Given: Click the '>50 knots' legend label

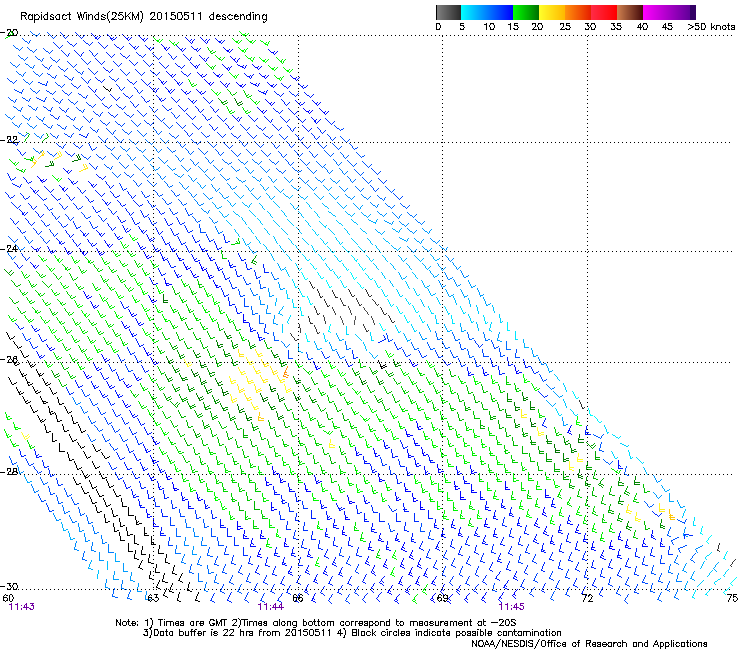Looking at the screenshot, I should (x=711, y=27).
